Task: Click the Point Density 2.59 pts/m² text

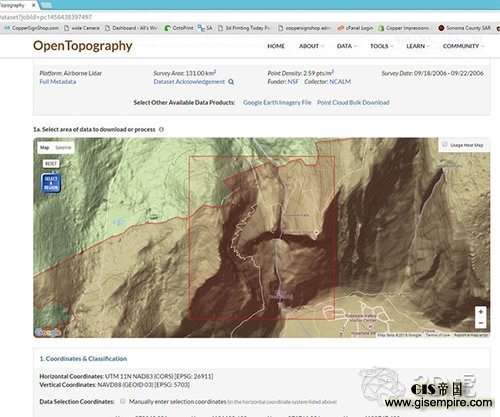Action: [301, 73]
